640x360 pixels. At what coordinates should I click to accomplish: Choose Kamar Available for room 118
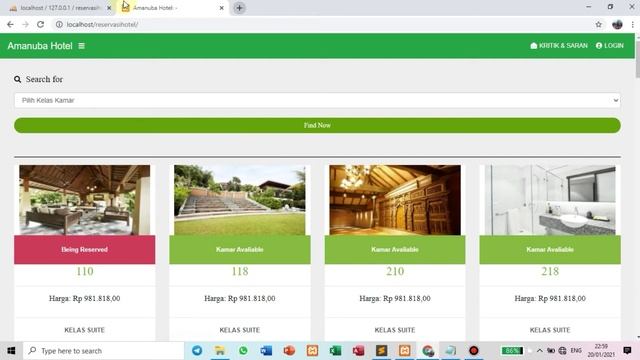click(240, 249)
